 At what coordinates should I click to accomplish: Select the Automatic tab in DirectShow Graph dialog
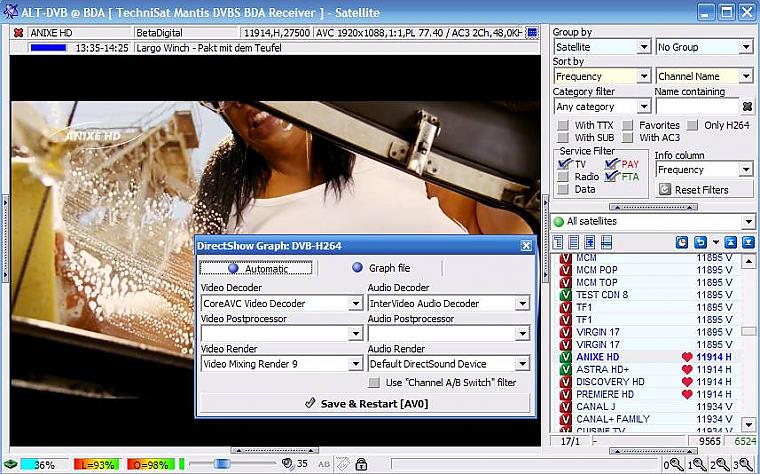tap(256, 269)
